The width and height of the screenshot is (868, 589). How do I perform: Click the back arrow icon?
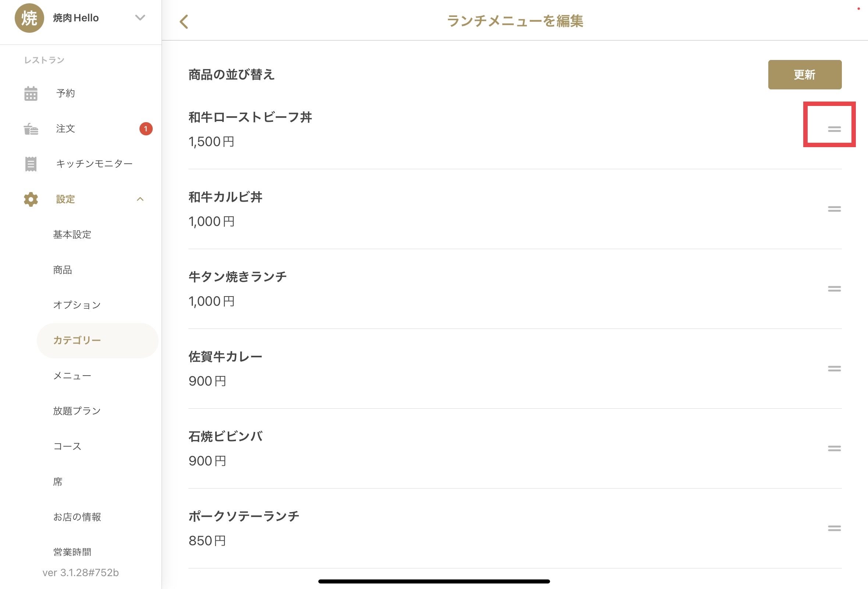coord(184,22)
